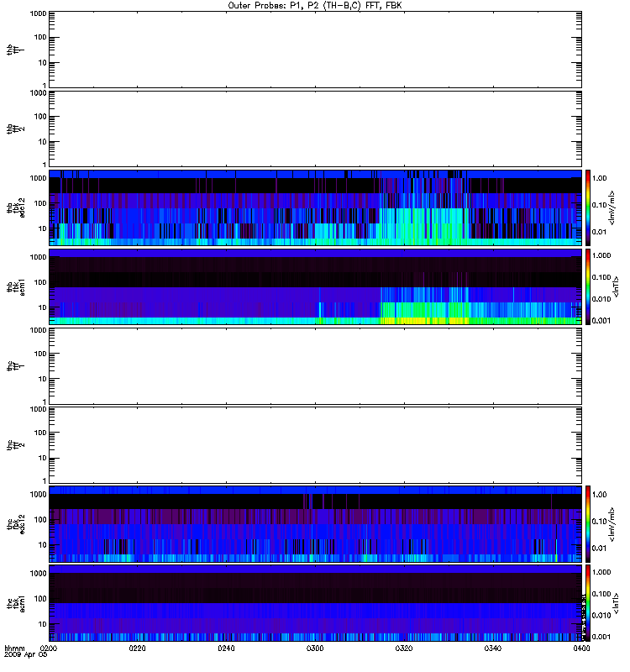Click the 1000 y-axis tick of thc fbk edc12
Image resolution: width=630 pixels, height=672 pixels.
click(38, 495)
